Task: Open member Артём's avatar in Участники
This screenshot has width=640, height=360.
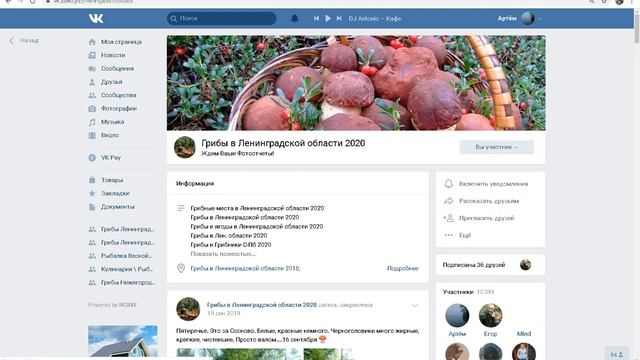Action: [x=457, y=315]
